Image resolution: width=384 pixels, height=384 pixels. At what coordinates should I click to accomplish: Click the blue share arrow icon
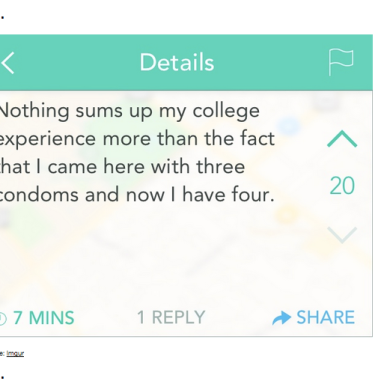[x=281, y=318]
